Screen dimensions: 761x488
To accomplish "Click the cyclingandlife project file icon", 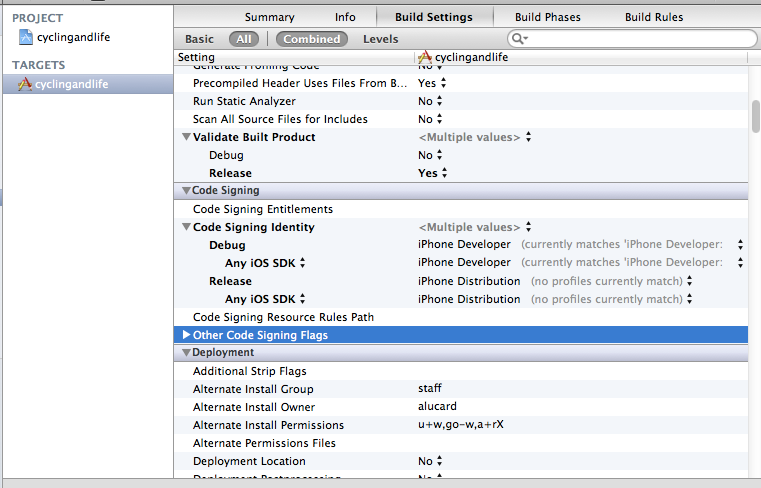I will click(25, 37).
